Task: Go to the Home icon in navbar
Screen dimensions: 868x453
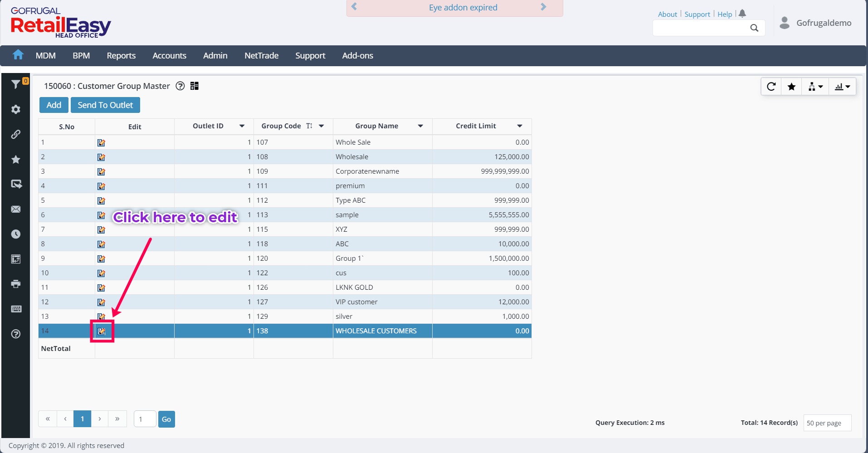Action: (18, 55)
